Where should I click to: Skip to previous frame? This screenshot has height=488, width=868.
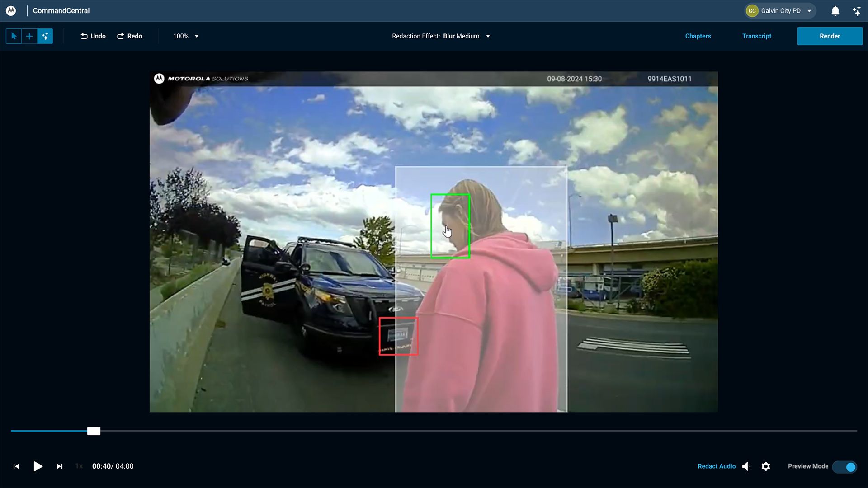(16, 466)
